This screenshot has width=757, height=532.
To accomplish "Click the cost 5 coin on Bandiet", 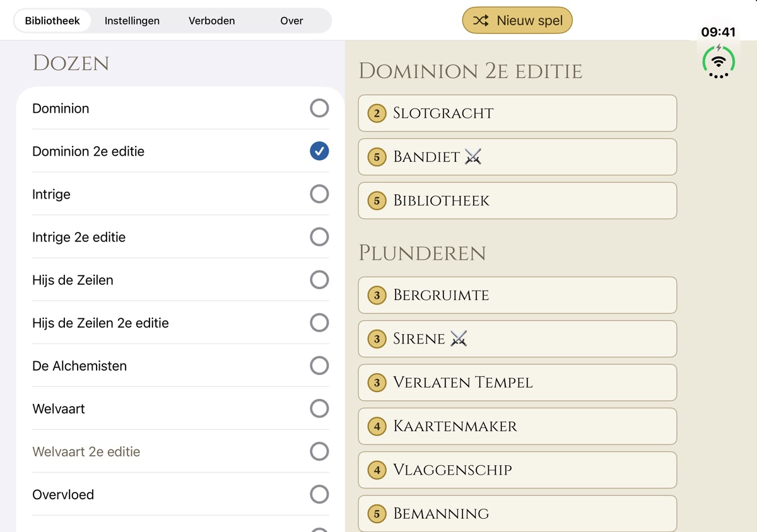I will (377, 157).
